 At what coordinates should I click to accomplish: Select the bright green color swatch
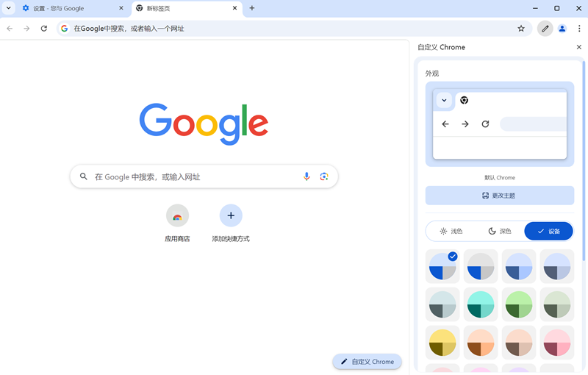519,304
